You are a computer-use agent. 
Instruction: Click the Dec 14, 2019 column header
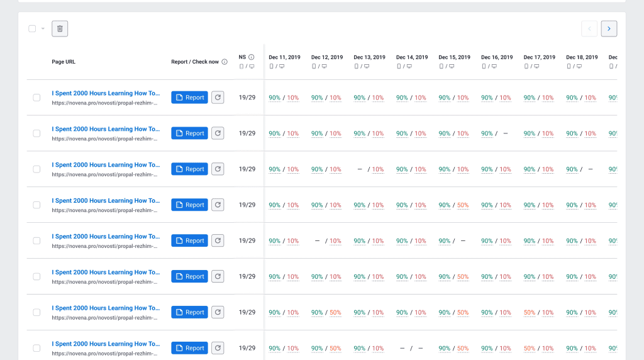411,57
